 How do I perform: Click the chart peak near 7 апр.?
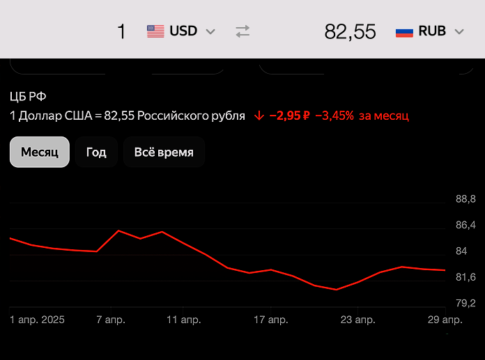(x=119, y=230)
